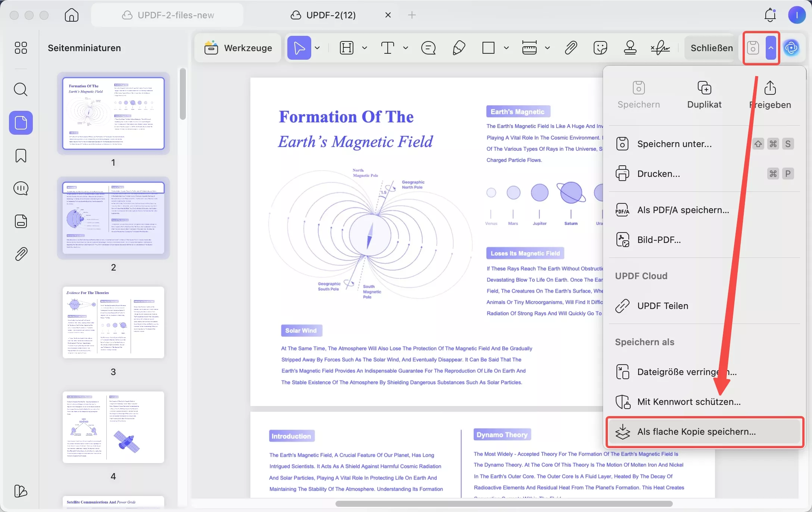Expand selection tool options arrow

(317, 48)
